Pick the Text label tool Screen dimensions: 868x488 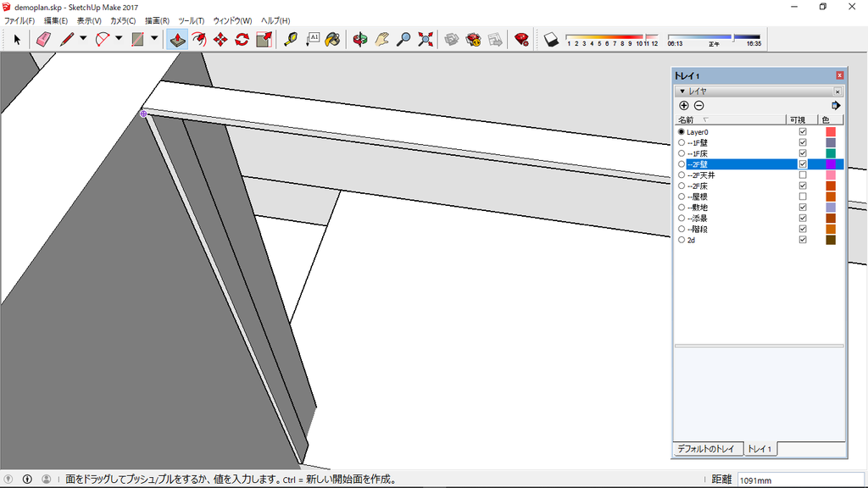pyautogui.click(x=313, y=39)
